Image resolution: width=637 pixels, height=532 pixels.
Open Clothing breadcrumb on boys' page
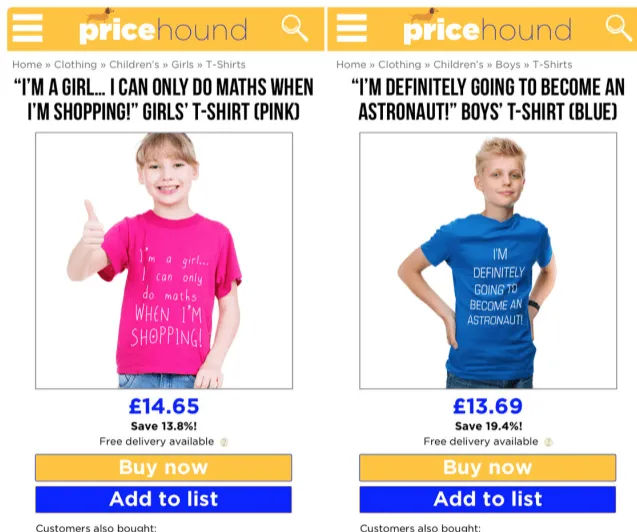click(399, 65)
